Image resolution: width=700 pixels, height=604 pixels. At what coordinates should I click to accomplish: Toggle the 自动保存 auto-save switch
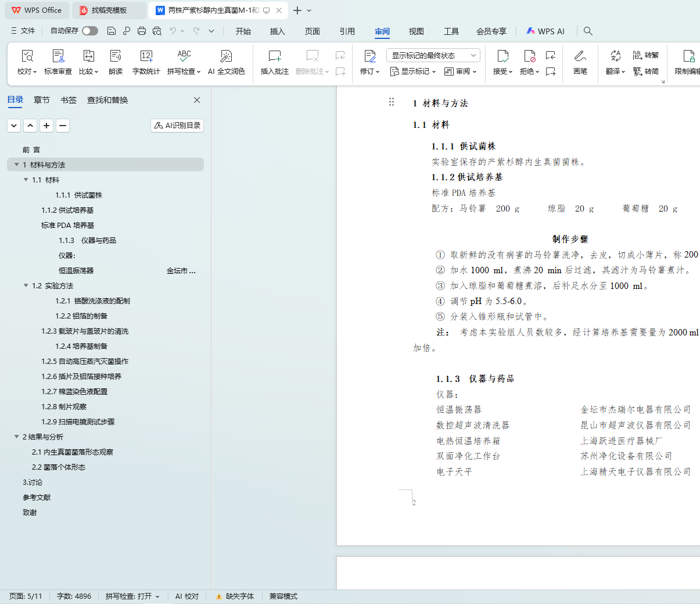click(x=89, y=31)
